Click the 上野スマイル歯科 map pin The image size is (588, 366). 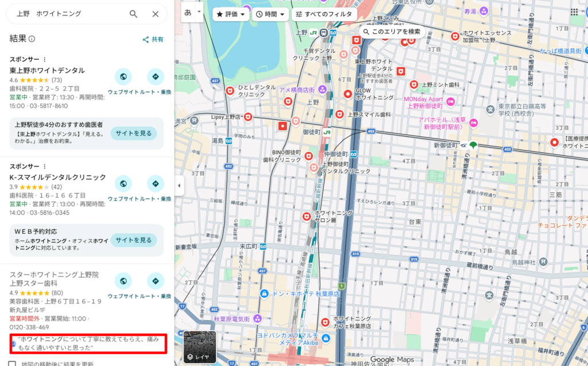point(340,114)
